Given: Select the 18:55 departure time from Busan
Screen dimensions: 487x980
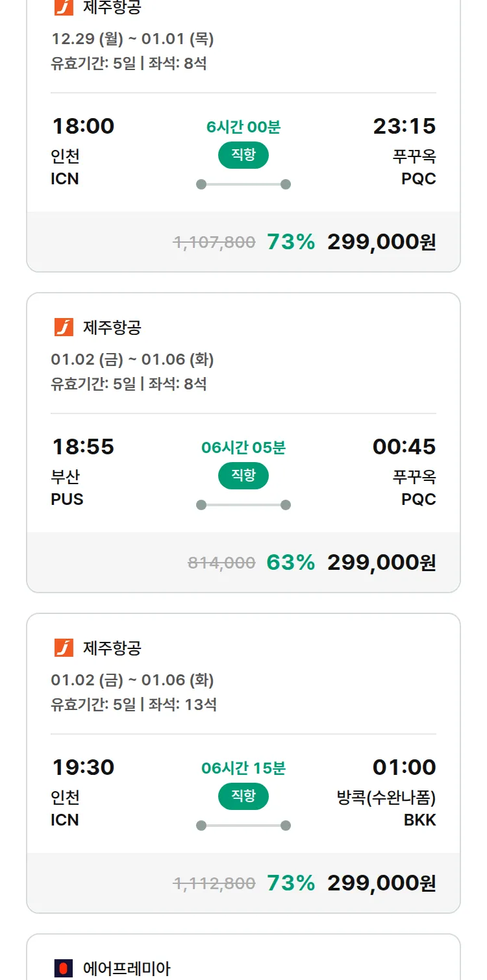Looking at the screenshot, I should coord(83,447).
